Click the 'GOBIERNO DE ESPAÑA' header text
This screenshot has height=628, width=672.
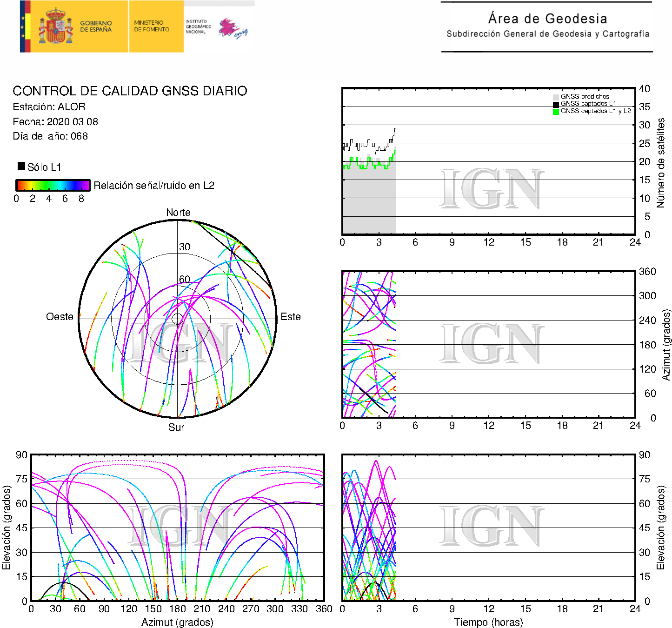[x=96, y=27]
